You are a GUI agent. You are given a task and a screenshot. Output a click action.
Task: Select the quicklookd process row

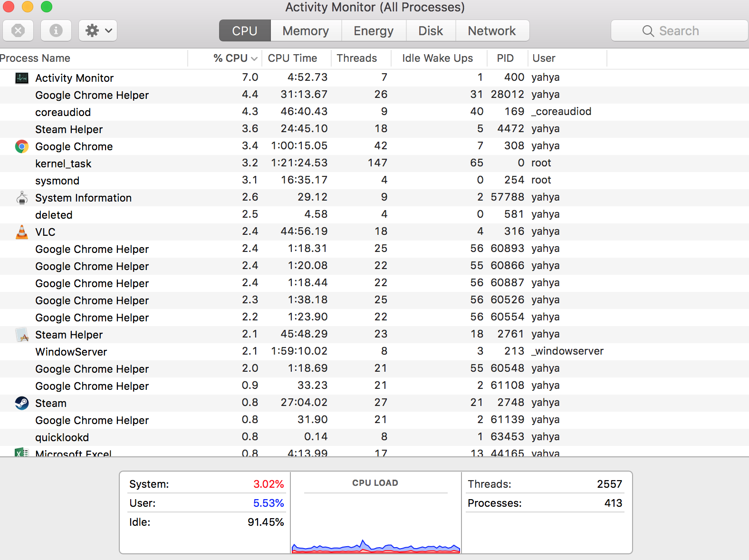pyautogui.click(x=374, y=437)
